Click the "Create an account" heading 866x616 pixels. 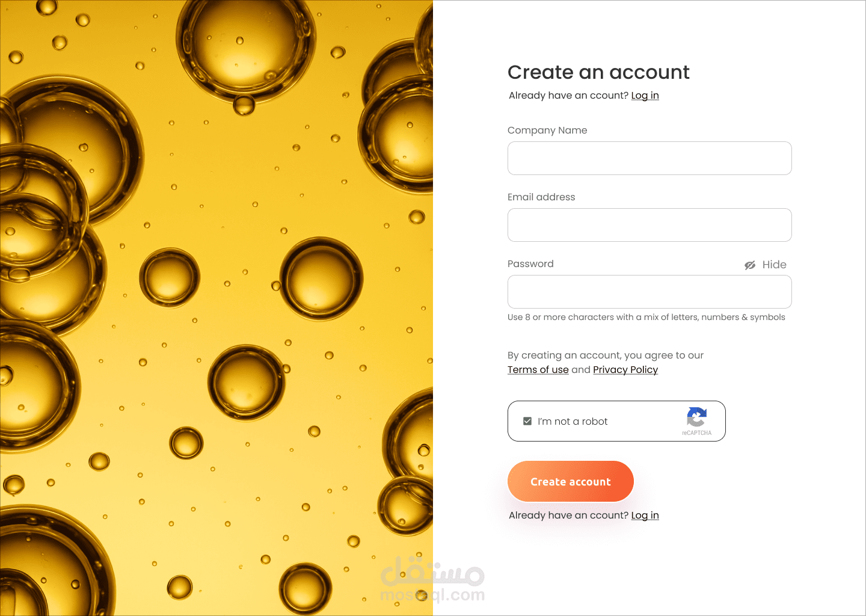pyautogui.click(x=598, y=73)
